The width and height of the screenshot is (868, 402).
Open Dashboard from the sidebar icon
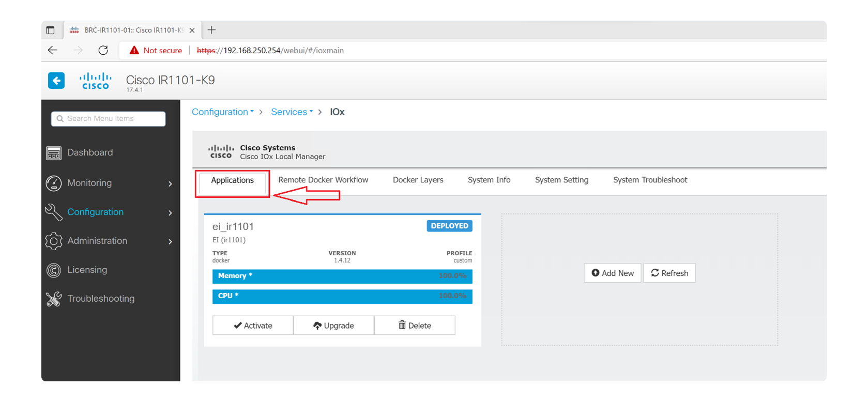coord(54,153)
